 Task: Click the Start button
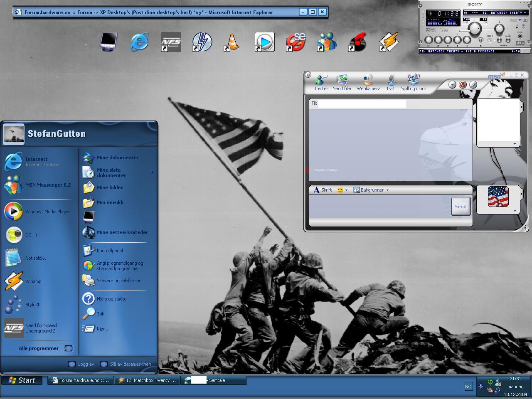pyautogui.click(x=22, y=380)
